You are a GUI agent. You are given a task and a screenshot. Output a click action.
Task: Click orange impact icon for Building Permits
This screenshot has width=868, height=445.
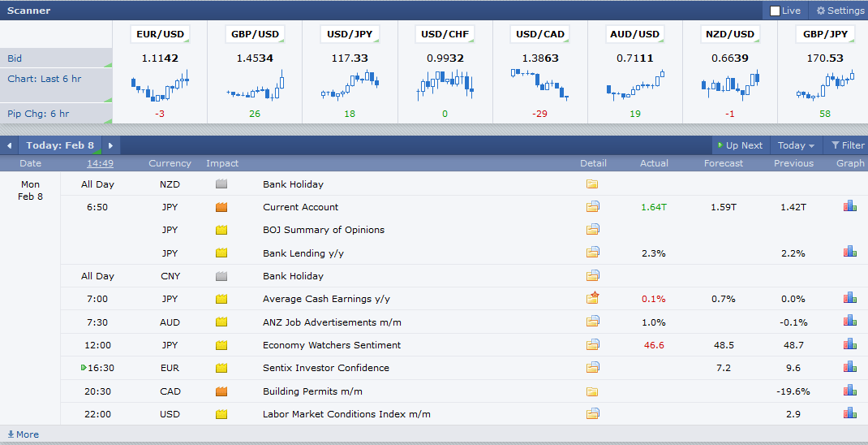221,391
